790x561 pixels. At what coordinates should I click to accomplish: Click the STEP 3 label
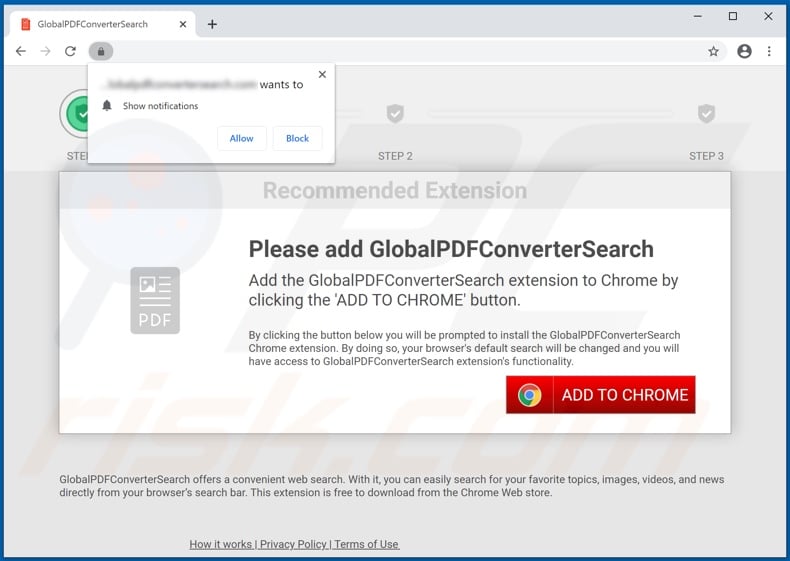706,156
